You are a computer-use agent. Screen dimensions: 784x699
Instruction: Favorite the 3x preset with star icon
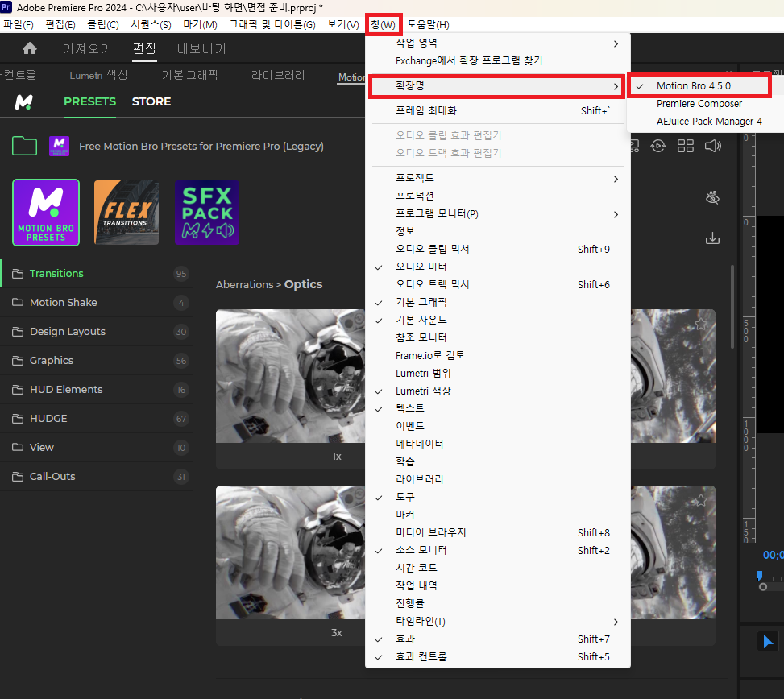pos(700,500)
